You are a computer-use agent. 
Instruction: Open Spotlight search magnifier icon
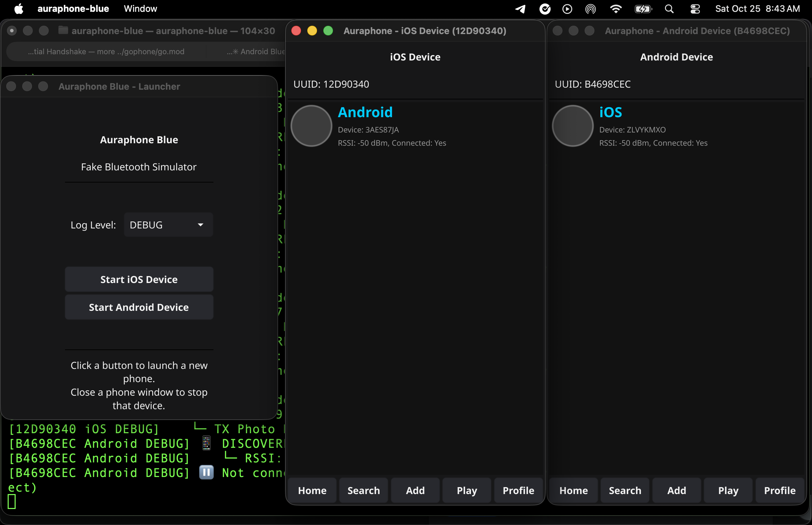point(669,9)
